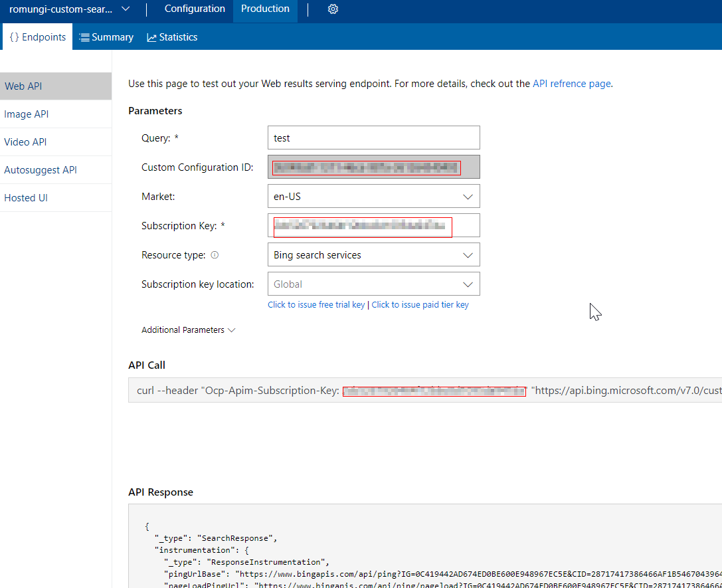Open Video API in sidebar
This screenshot has width=722, height=588.
pyautogui.click(x=56, y=142)
